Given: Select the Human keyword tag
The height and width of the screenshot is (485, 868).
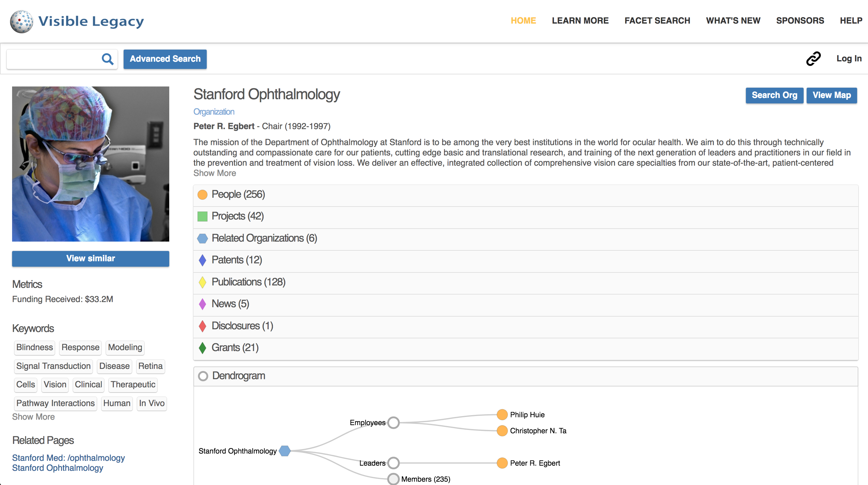Looking at the screenshot, I should (117, 403).
